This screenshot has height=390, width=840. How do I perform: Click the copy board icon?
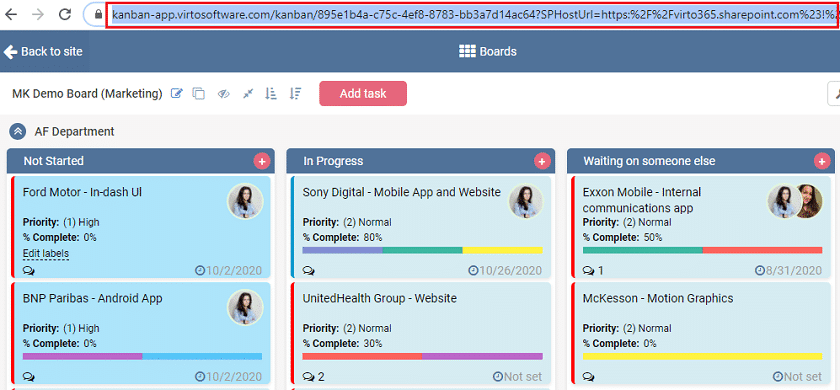[x=199, y=94]
